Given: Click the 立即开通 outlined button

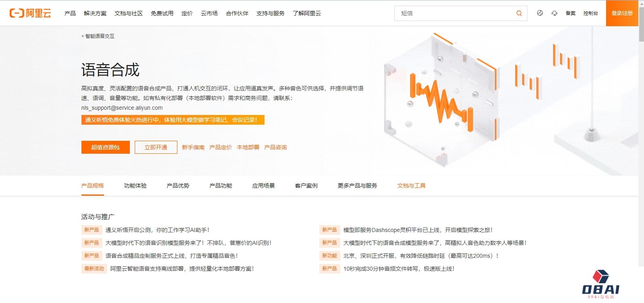Looking at the screenshot, I should [x=156, y=147].
